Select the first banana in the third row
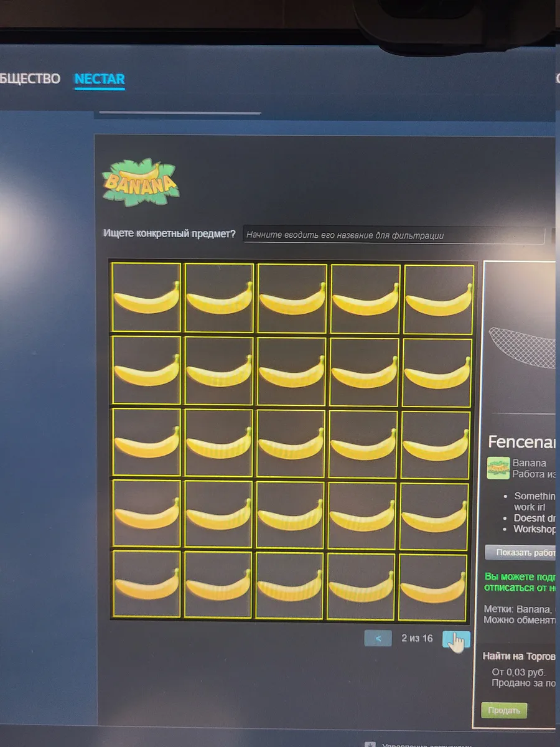 point(146,442)
